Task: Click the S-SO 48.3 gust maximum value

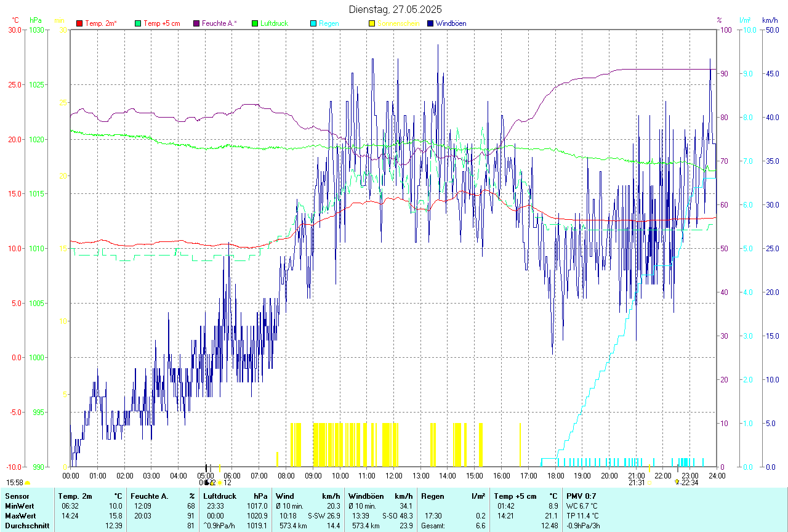Action: [x=398, y=515]
